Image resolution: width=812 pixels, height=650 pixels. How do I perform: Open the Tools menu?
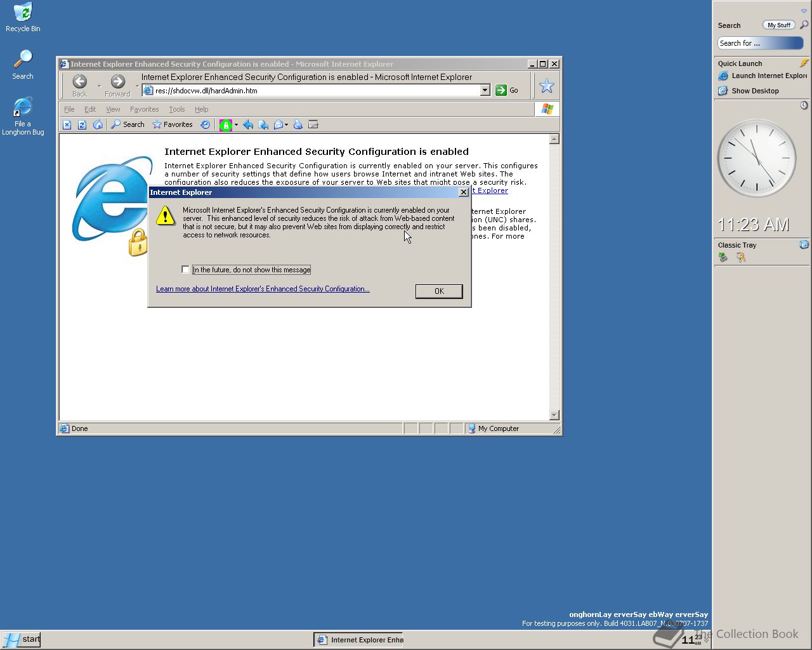177,109
